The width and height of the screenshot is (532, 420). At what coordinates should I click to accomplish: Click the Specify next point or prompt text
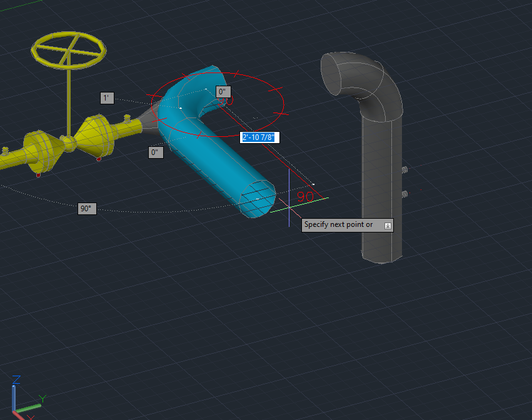[x=339, y=224]
